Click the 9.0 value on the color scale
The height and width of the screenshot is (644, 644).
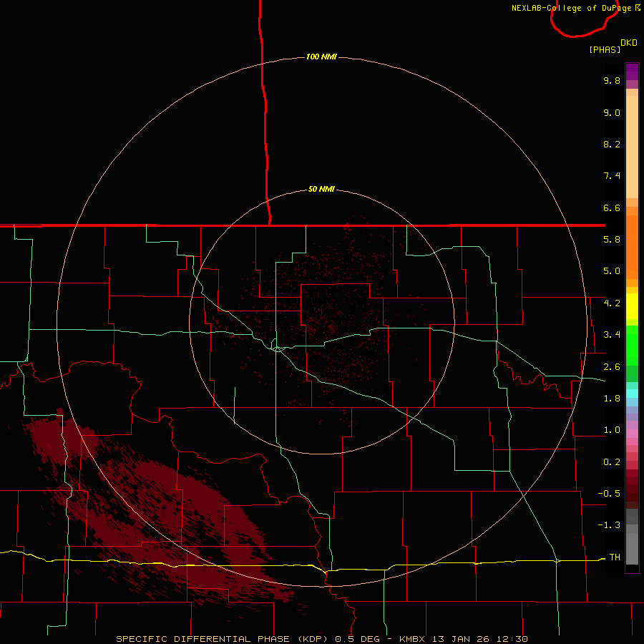(x=612, y=112)
